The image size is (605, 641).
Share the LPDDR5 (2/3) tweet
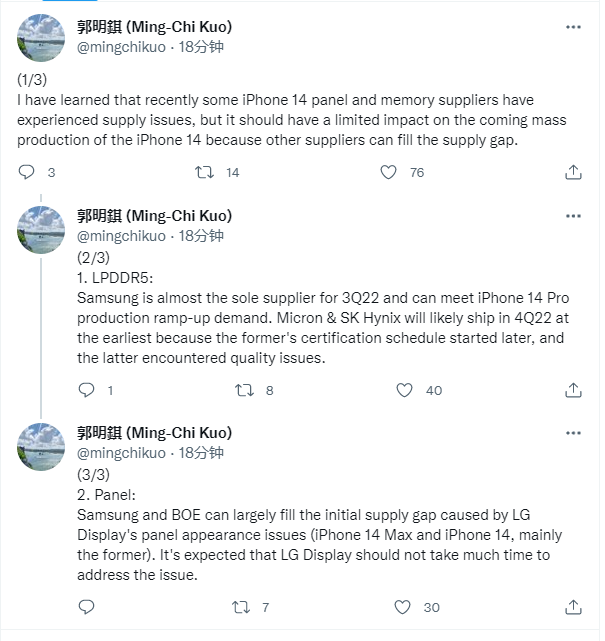573,390
